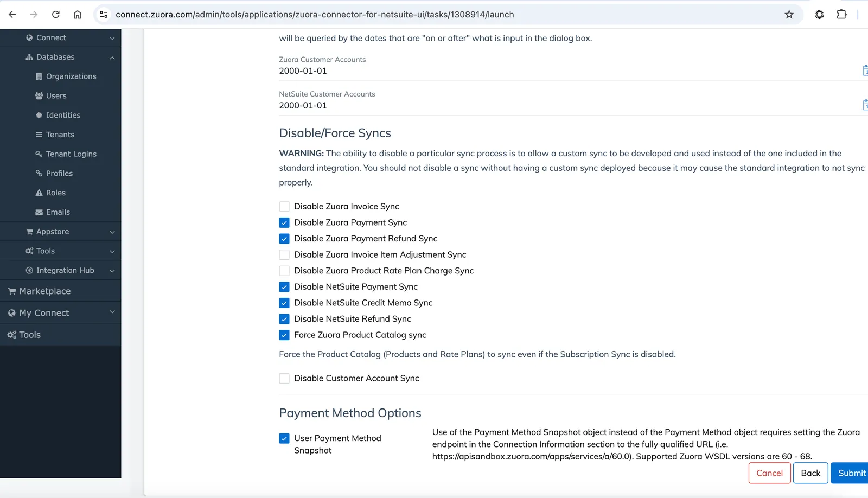868x498 pixels.
Task: Click the browser back arrow
Action: (x=12, y=15)
